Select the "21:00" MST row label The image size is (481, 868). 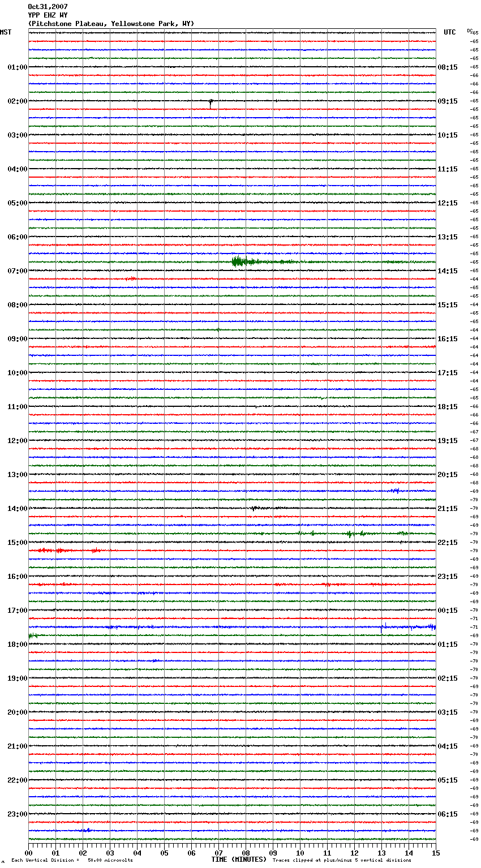click(x=18, y=746)
